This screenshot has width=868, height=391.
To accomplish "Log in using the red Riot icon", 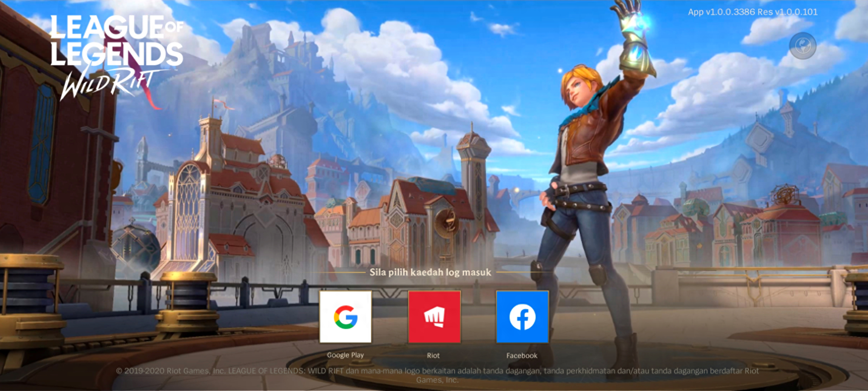I will click(x=434, y=317).
